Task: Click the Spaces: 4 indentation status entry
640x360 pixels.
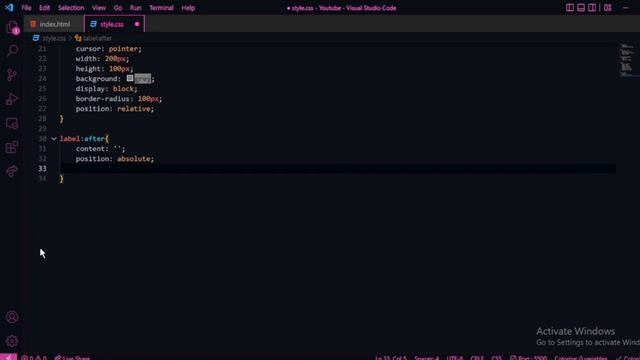Action: pyautogui.click(x=426, y=358)
